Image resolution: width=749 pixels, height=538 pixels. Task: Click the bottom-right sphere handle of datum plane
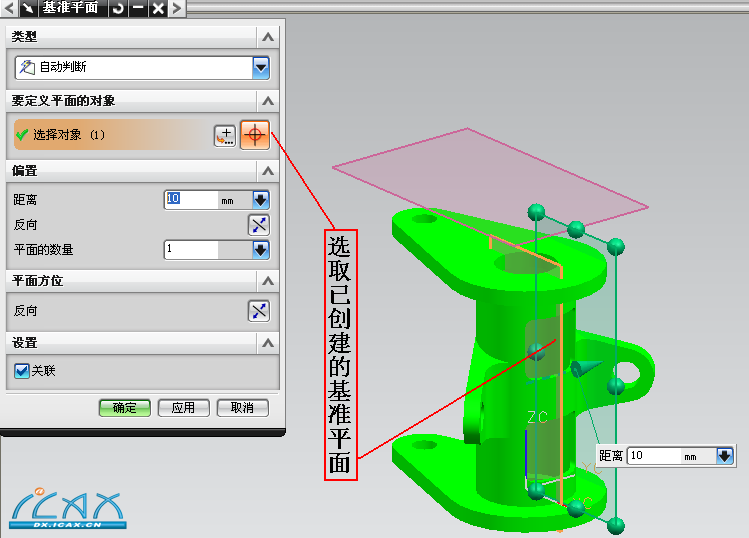[x=616, y=526]
